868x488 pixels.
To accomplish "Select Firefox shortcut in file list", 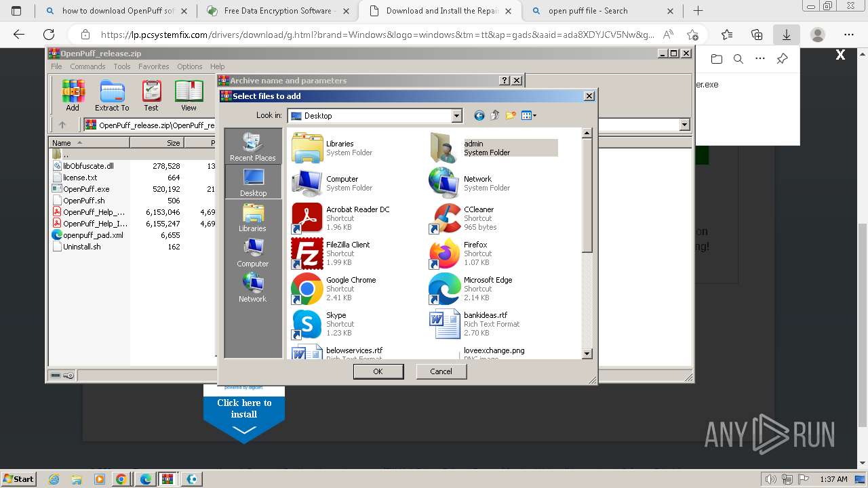I will click(460, 253).
